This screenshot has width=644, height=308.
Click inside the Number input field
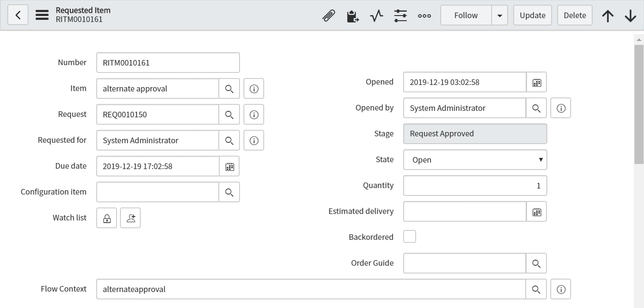168,63
